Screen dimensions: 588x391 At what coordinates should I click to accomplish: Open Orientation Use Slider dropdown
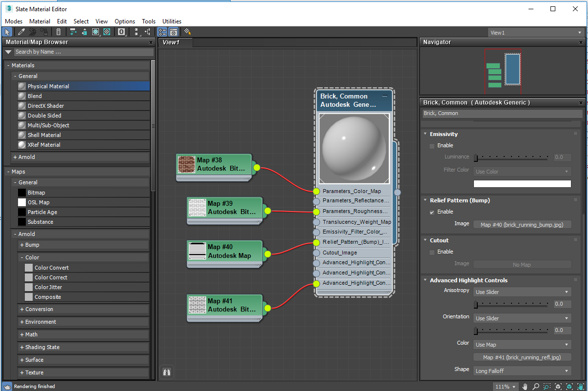[522, 318]
